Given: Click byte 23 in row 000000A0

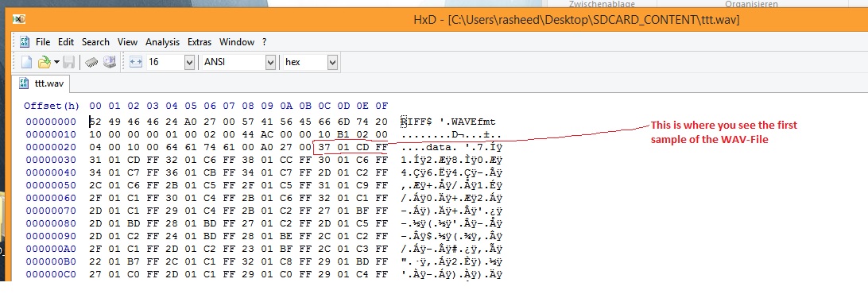Looking at the screenshot, I should tap(247, 249).
